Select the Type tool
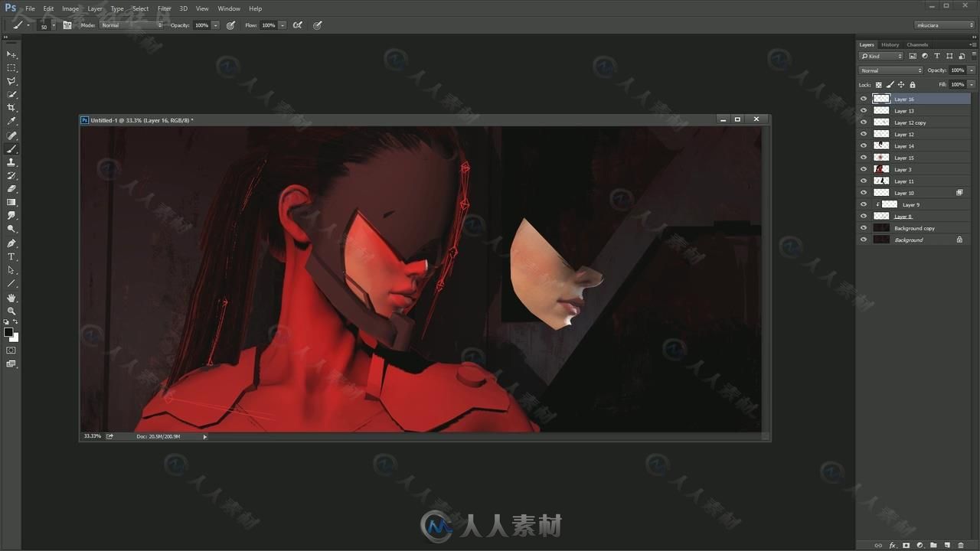This screenshot has width=980, height=551. click(11, 256)
